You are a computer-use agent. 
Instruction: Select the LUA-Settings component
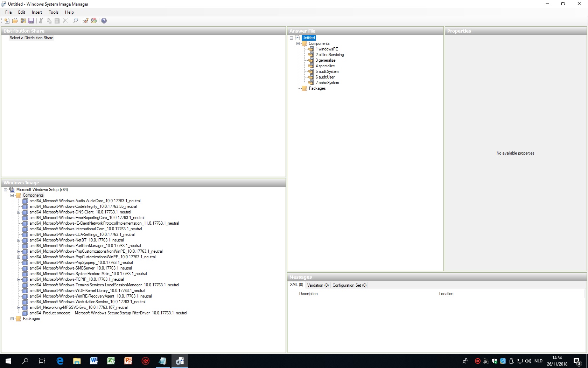click(x=82, y=234)
